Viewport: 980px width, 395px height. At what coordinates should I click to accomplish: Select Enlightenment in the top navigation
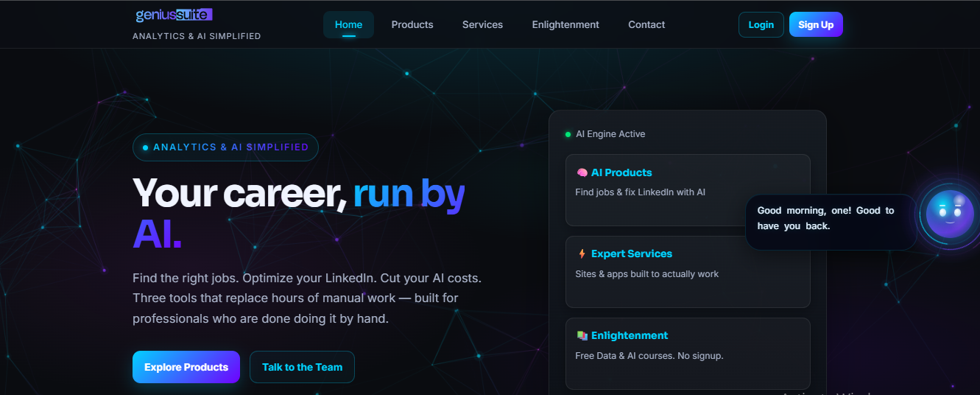[565, 24]
